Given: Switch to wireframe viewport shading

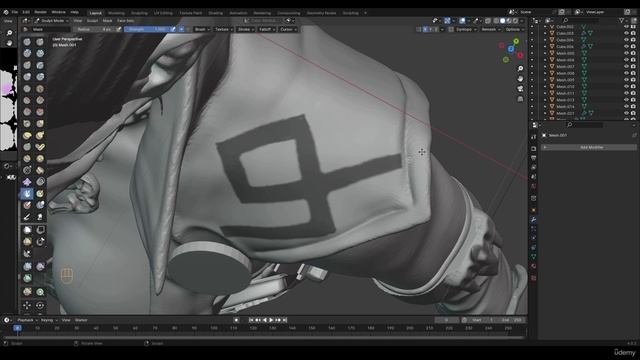Looking at the screenshot, I should pos(496,20).
